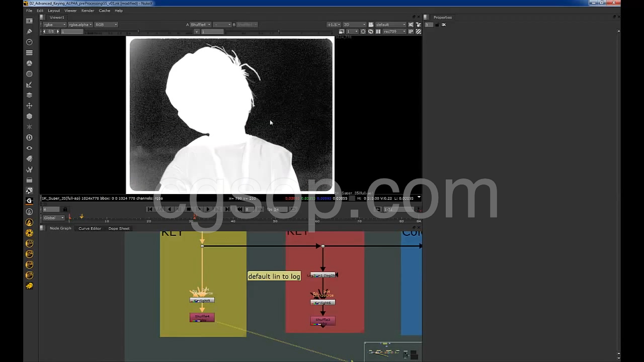Open the MetaData nodes menu (tag icon)

click(29, 158)
